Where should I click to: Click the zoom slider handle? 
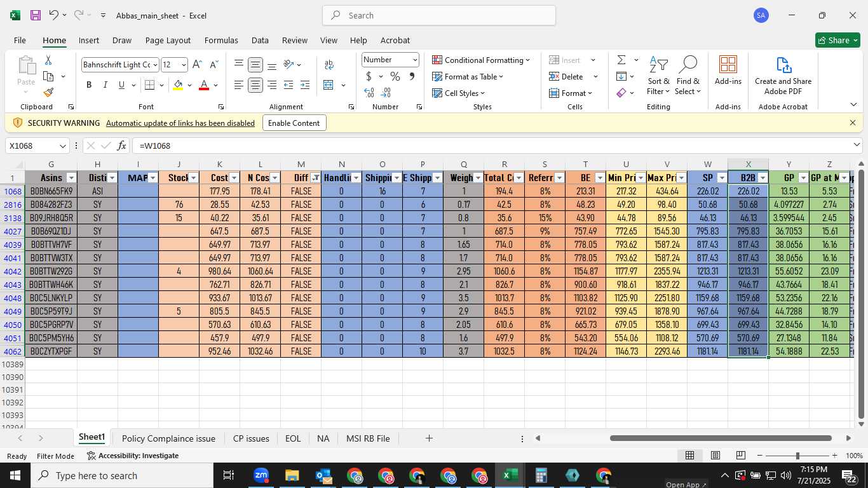(x=797, y=456)
